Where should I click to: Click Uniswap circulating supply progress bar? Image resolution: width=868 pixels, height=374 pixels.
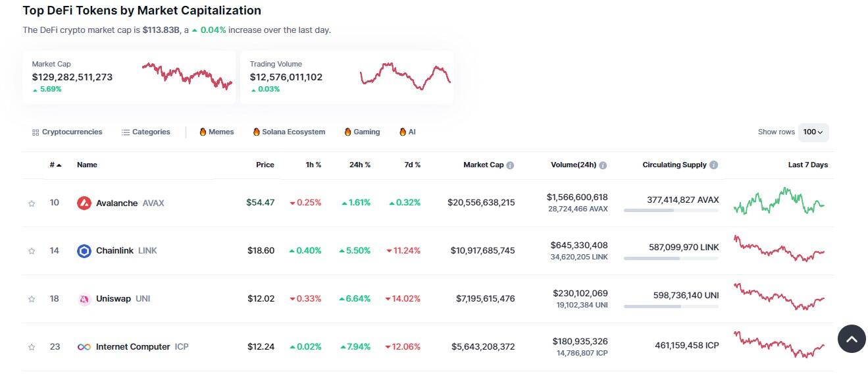[671, 307]
